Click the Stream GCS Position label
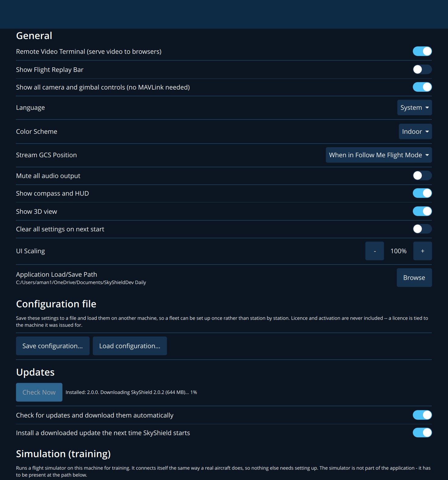 46,155
